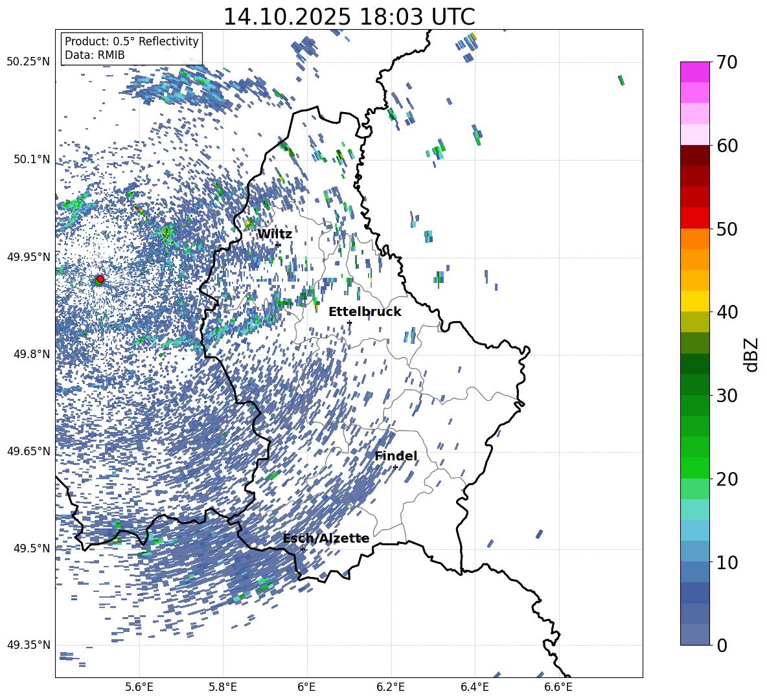Click the Esch/Alzette cross marker
Viewport: 767px width, 700px height.
pos(303,549)
